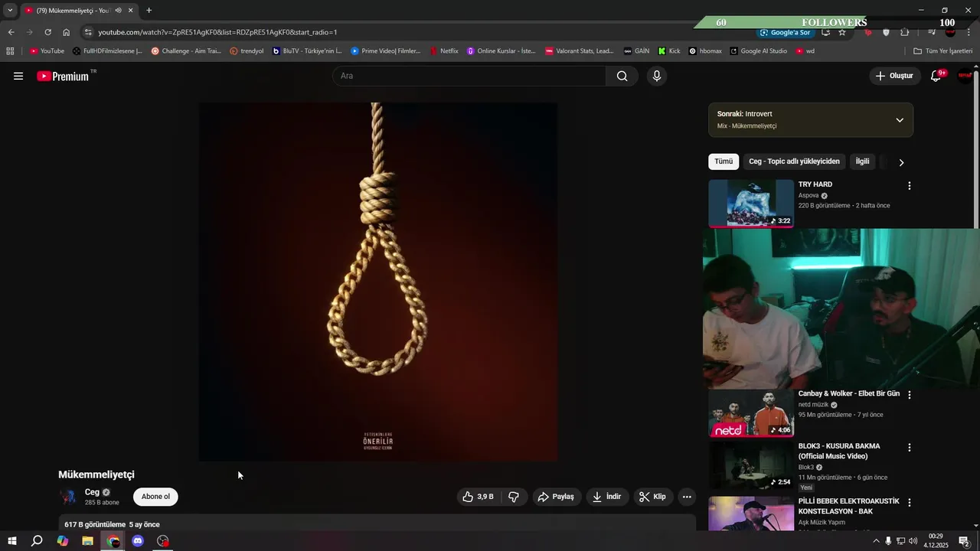Viewport: 980px width, 551px height.
Task: Open the FullHDFilmizlesene bookmark
Action: 107,51
